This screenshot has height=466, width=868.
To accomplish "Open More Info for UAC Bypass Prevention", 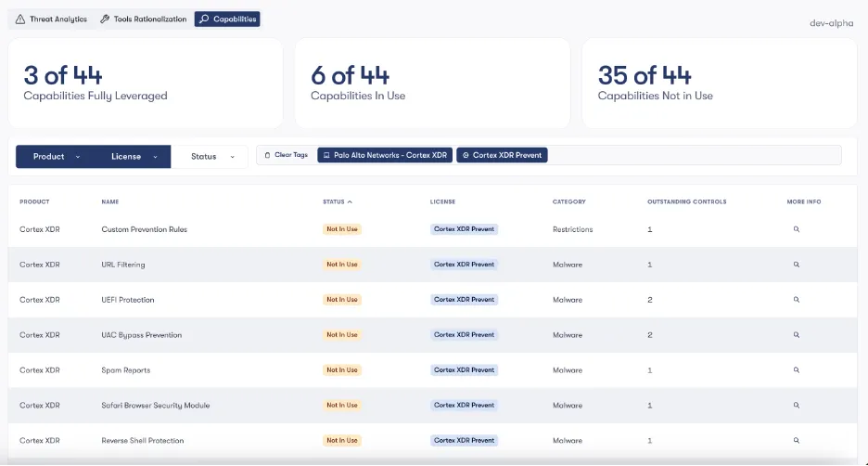I will [796, 335].
